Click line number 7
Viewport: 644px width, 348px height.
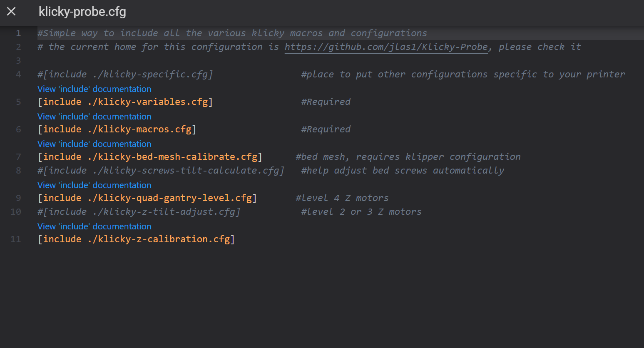(x=18, y=157)
